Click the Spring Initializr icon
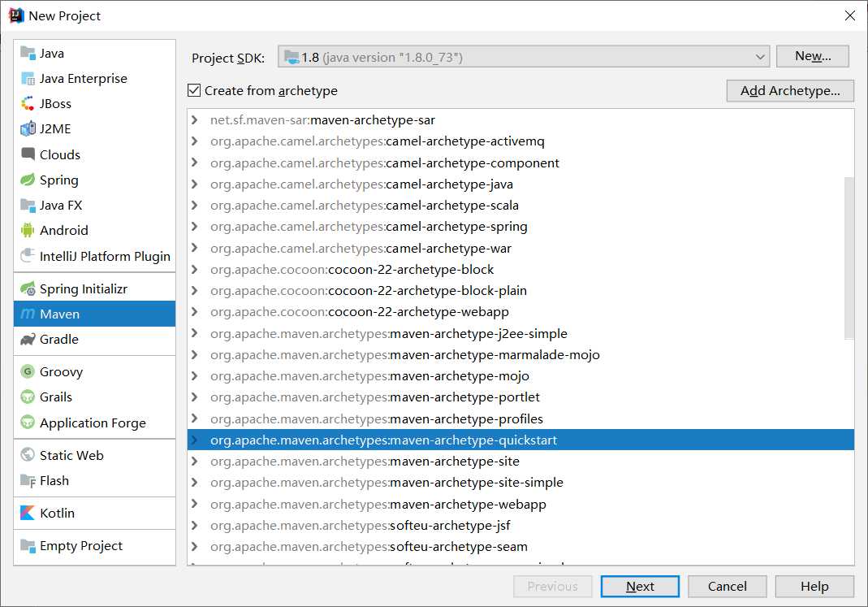868x607 pixels. click(28, 289)
